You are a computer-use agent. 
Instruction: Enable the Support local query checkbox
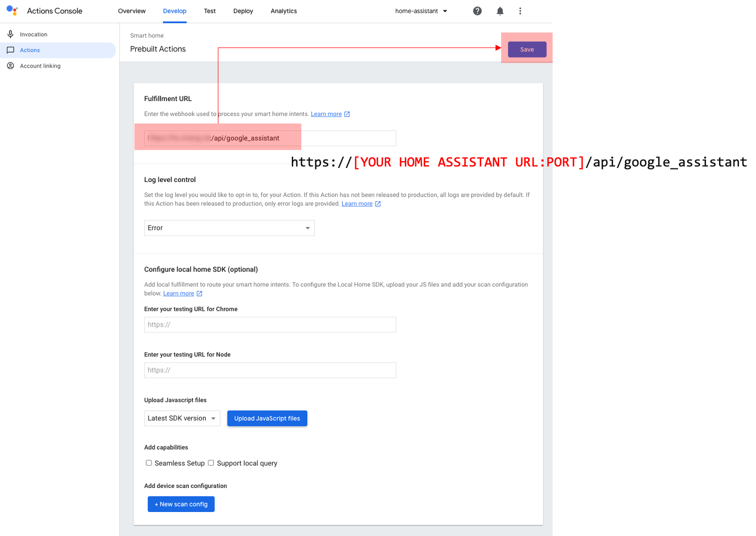click(211, 463)
